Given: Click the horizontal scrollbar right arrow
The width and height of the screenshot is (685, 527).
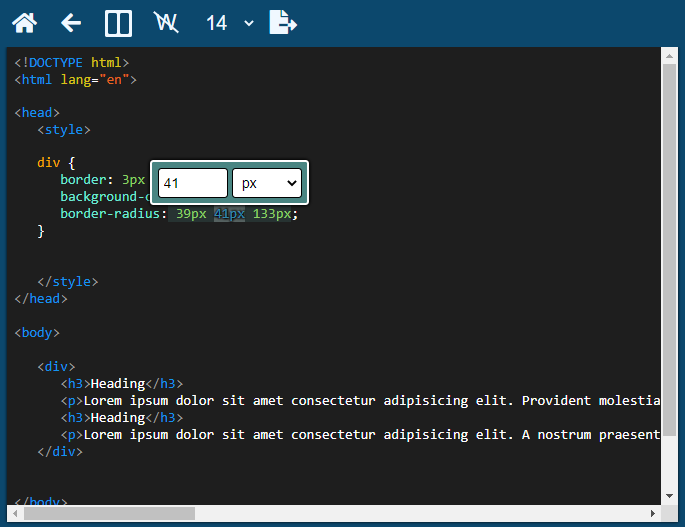Looking at the screenshot, I should (653, 513).
